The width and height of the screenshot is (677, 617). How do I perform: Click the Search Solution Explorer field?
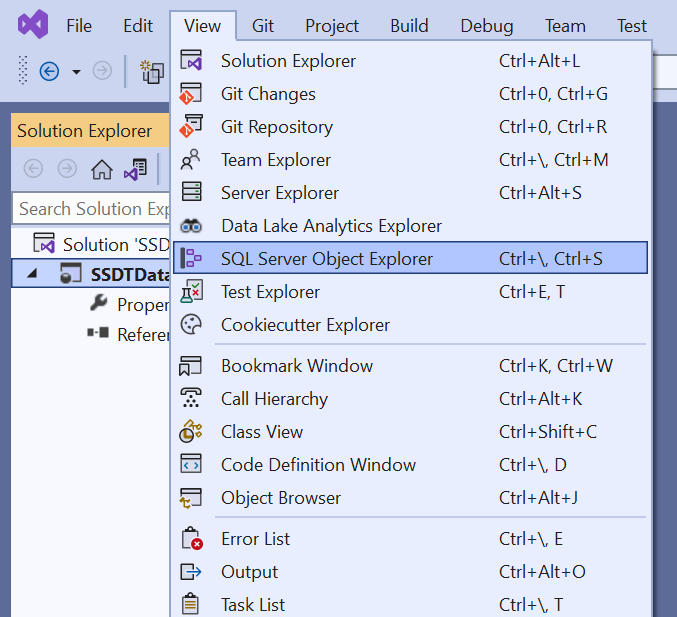point(92,209)
